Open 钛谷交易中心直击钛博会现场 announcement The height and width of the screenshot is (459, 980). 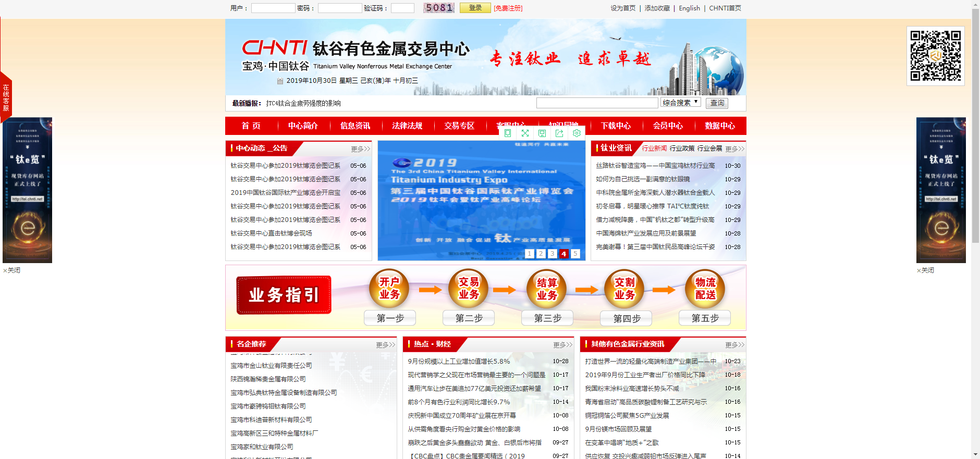(x=271, y=233)
